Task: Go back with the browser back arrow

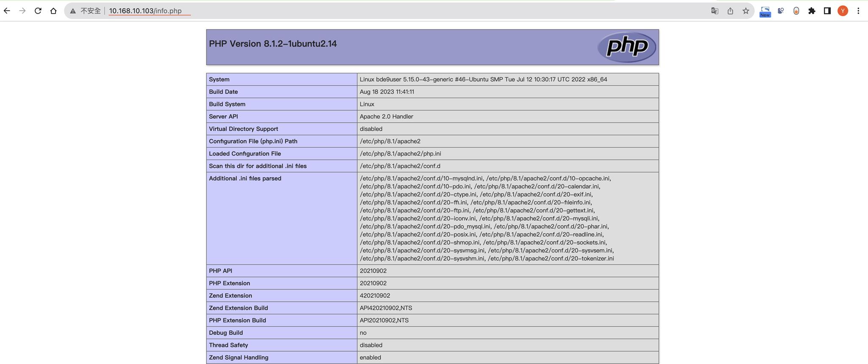Action: pyautogui.click(x=7, y=11)
